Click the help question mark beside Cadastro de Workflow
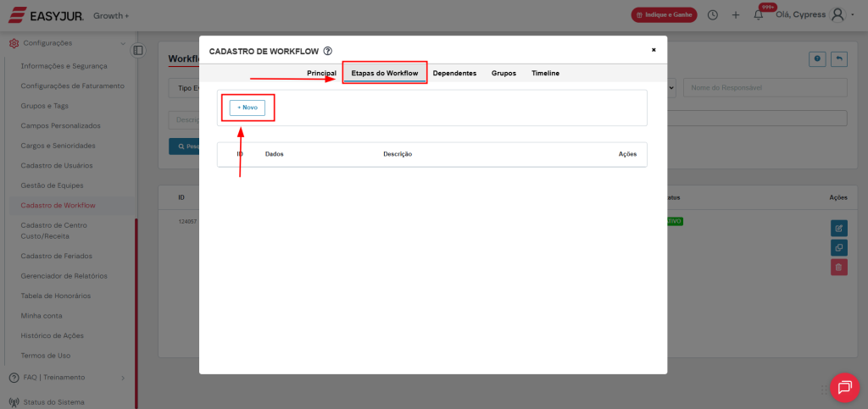Screen dimensions: 868x409 (328, 51)
